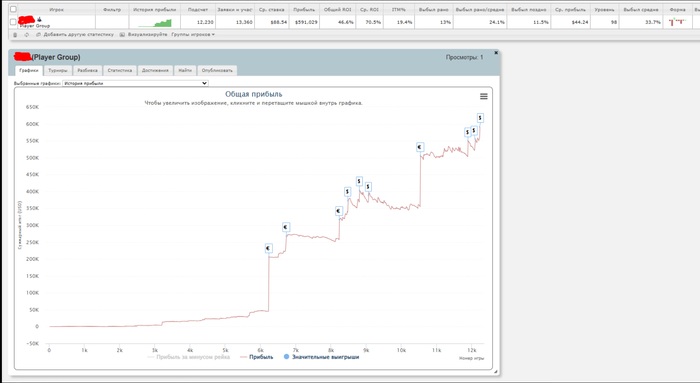Open the green profit history sparkline

(x=155, y=22)
